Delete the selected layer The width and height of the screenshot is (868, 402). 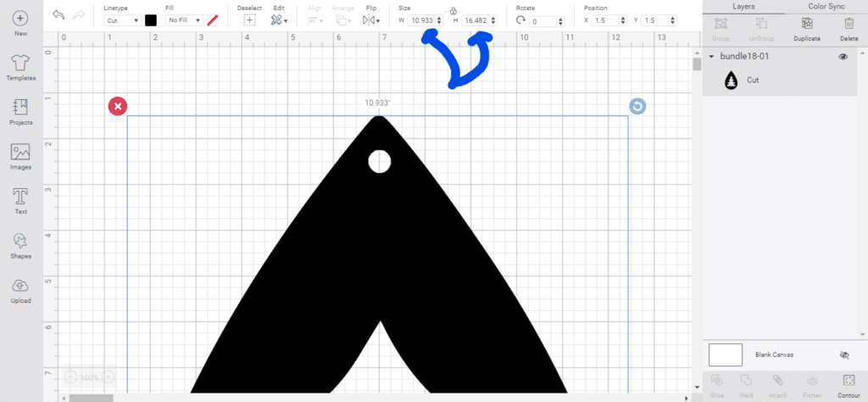pyautogui.click(x=849, y=23)
